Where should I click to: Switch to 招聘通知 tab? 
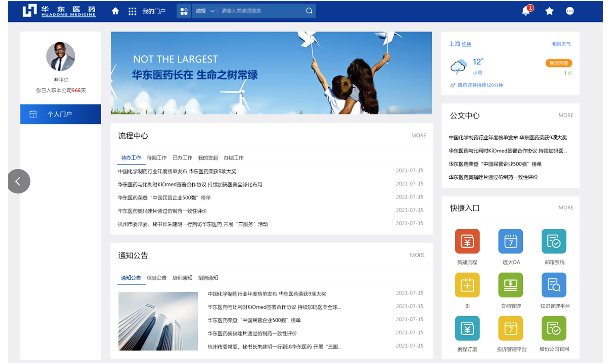(208, 278)
